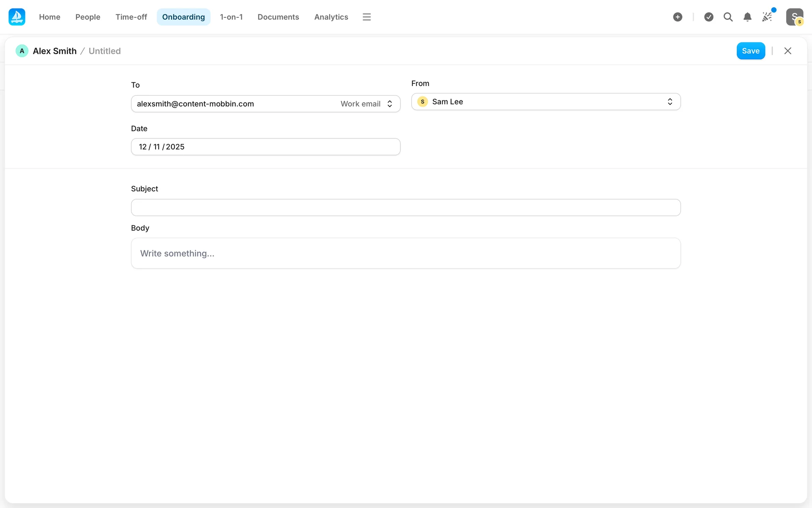The image size is (812, 508).
Task: Click the celebration confetti icon
Action: tap(767, 17)
